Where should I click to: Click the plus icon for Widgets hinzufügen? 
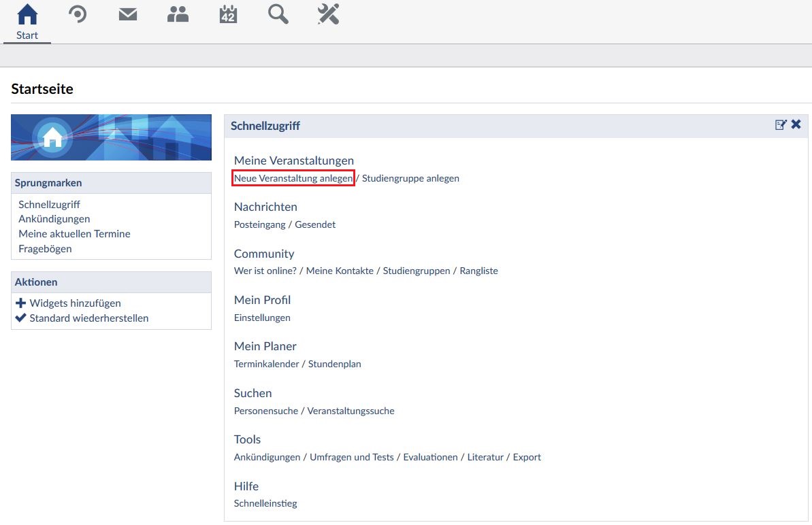20,303
